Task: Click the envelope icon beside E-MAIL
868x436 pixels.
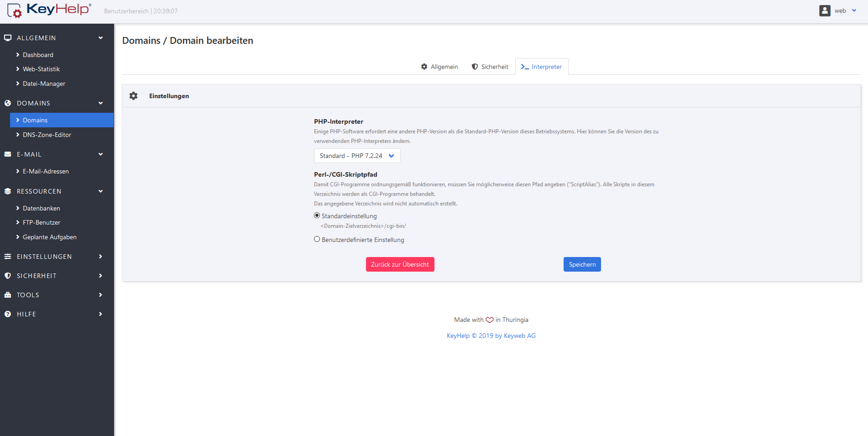Action: (8, 154)
